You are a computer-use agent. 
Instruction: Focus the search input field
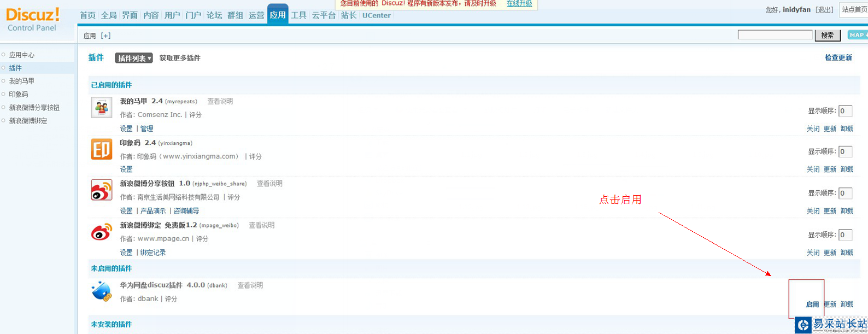775,35
